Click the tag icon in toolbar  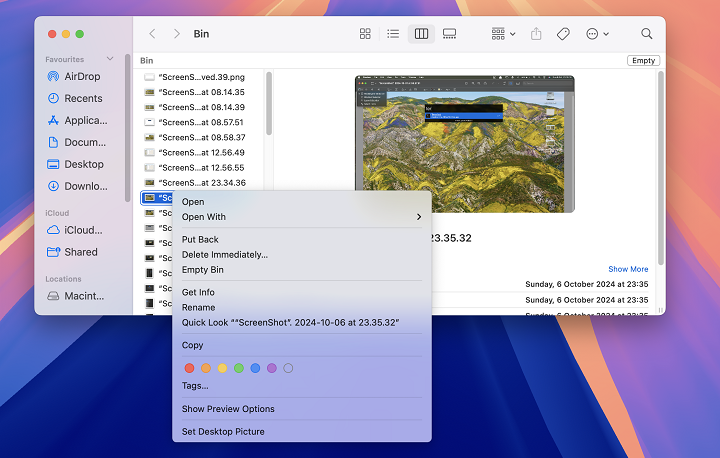point(563,34)
